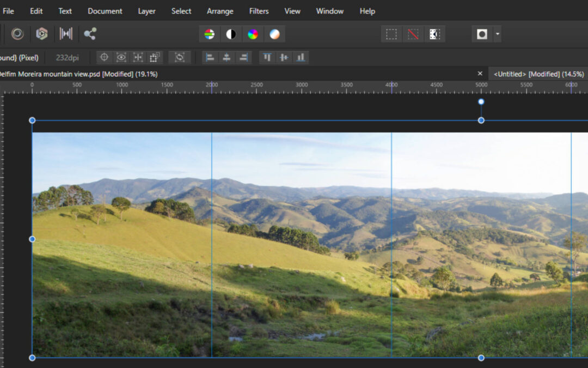The width and height of the screenshot is (588, 368).
Task: Open the Develop Persona
Action: tap(41, 34)
